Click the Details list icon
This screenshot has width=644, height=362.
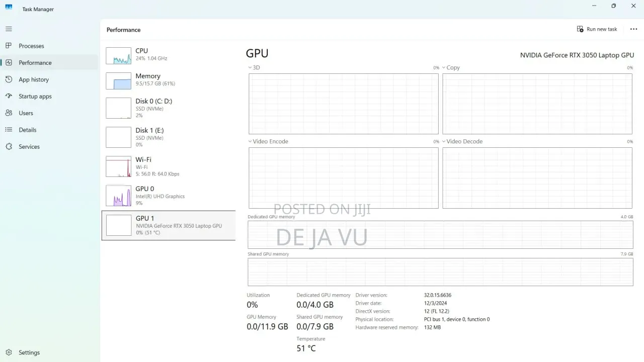tap(9, 130)
